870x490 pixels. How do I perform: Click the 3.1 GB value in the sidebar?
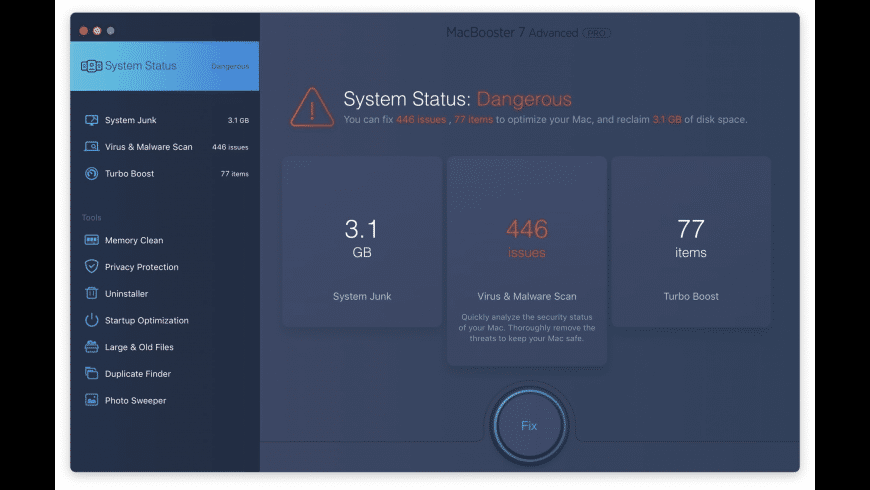coord(238,120)
